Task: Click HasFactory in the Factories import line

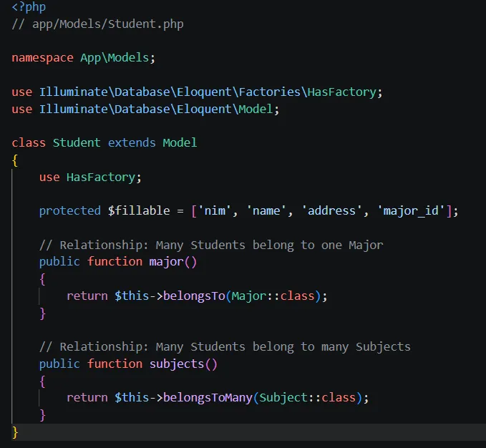Action: pos(342,92)
